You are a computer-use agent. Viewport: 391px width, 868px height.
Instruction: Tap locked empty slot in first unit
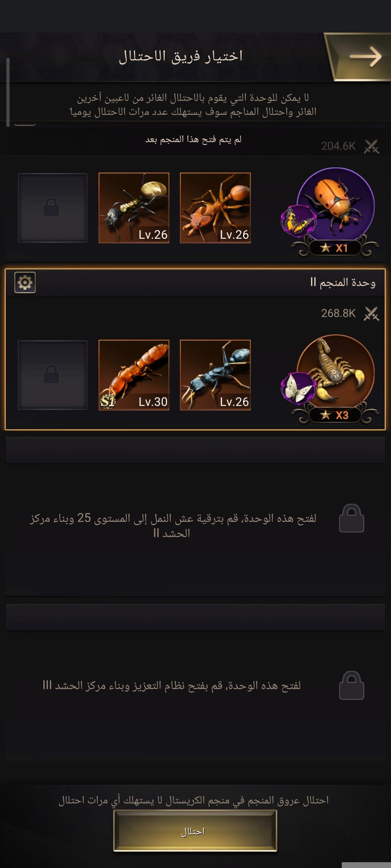52,208
